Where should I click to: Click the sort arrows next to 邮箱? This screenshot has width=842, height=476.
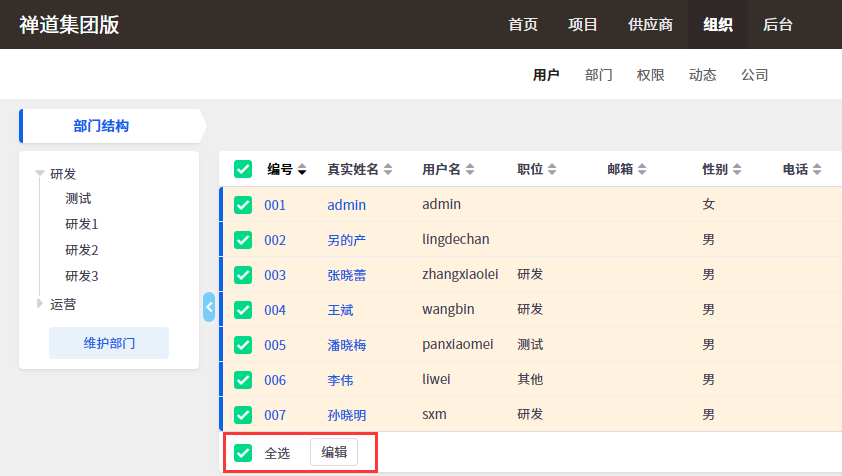(642, 170)
